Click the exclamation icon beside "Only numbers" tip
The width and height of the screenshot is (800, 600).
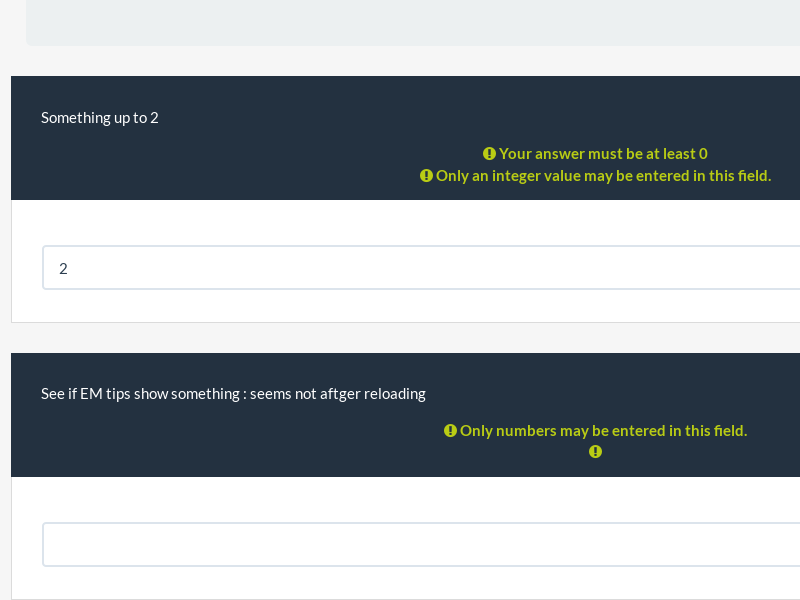(450, 431)
